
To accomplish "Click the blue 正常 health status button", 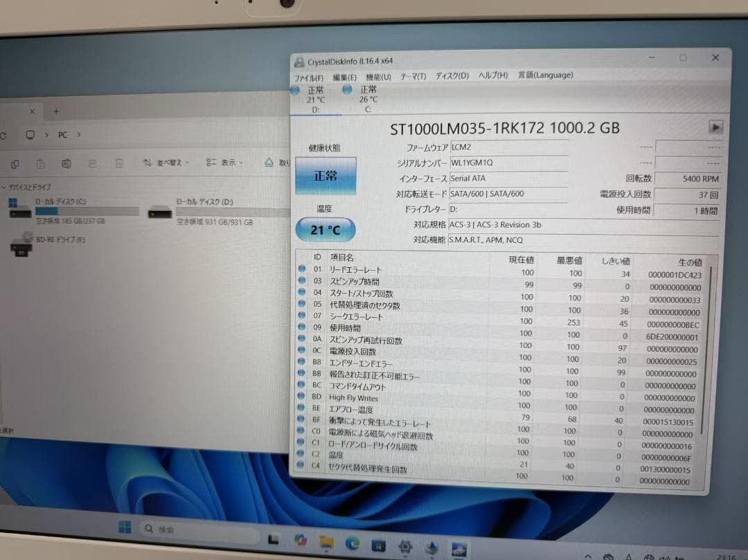I will tap(326, 176).
